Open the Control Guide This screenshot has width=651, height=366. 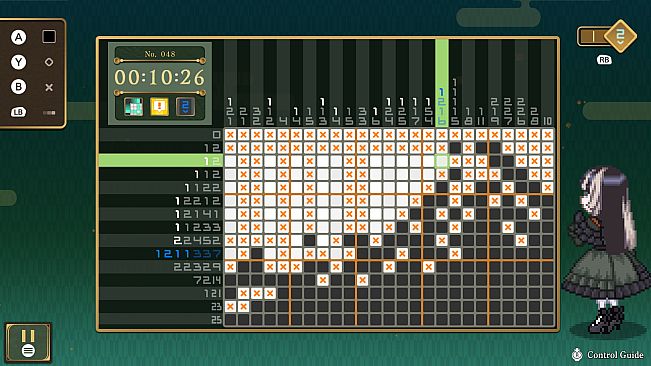608,355
